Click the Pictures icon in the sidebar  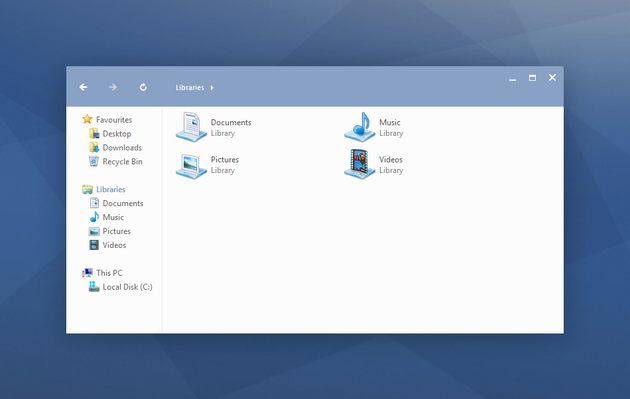tap(94, 231)
